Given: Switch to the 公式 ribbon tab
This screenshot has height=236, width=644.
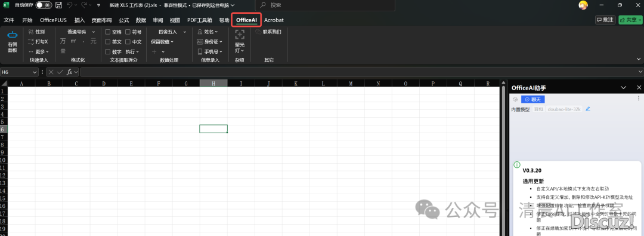Looking at the screenshot, I should 123,20.
